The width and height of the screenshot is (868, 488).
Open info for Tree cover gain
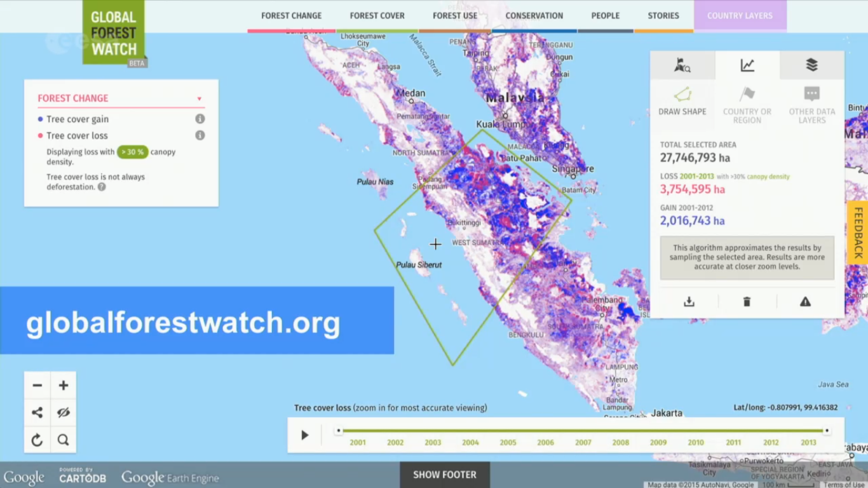coord(200,119)
